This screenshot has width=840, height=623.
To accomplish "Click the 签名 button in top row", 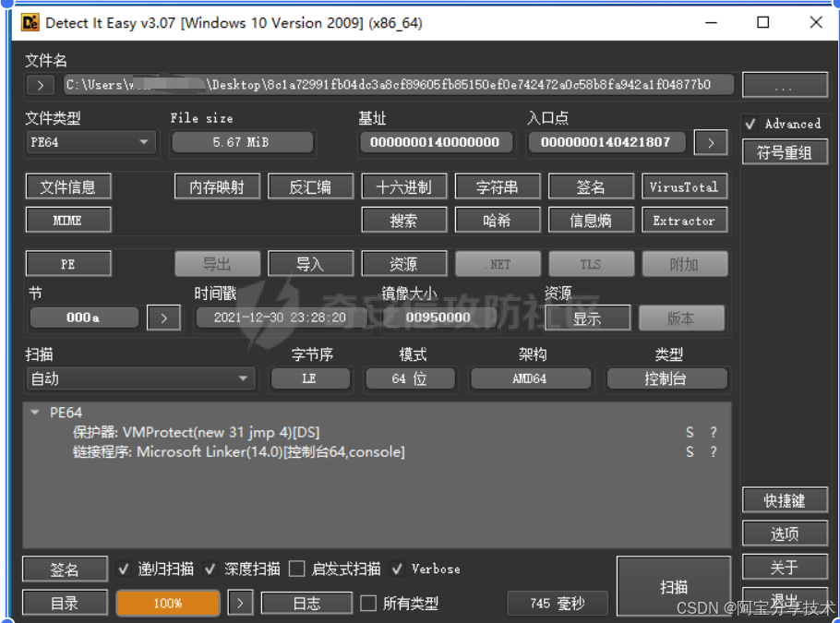I will click(x=591, y=187).
